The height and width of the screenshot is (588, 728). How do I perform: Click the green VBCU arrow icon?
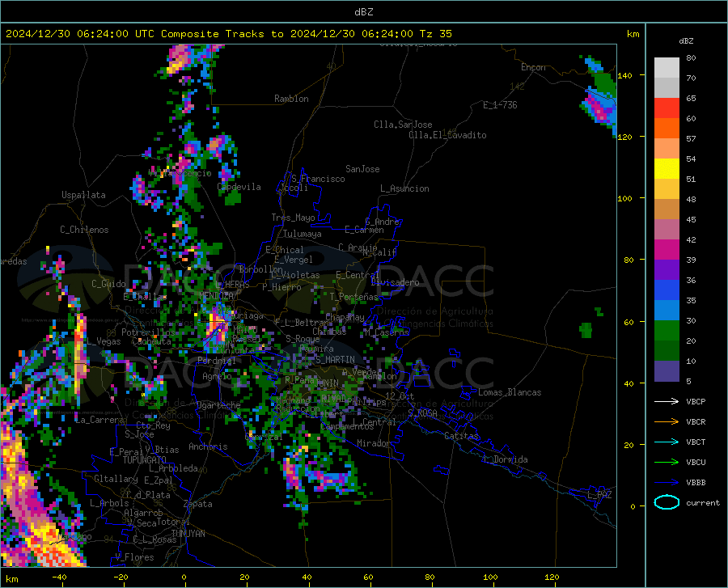tap(667, 462)
